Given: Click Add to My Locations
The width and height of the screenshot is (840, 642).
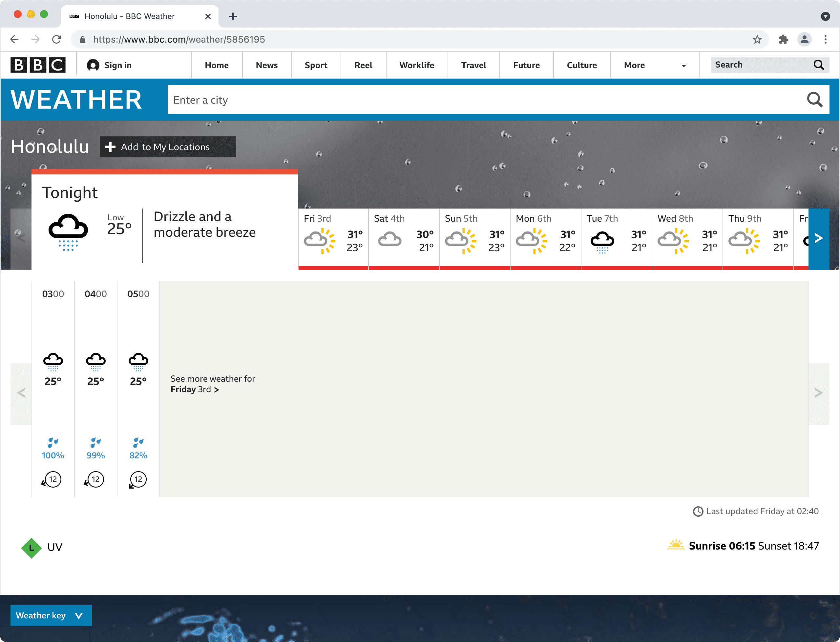Looking at the screenshot, I should [167, 147].
